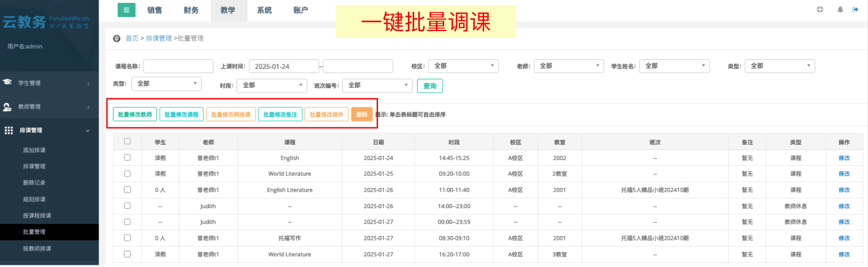
Task: Open 添加排课 in sidebar
Action: tap(34, 150)
